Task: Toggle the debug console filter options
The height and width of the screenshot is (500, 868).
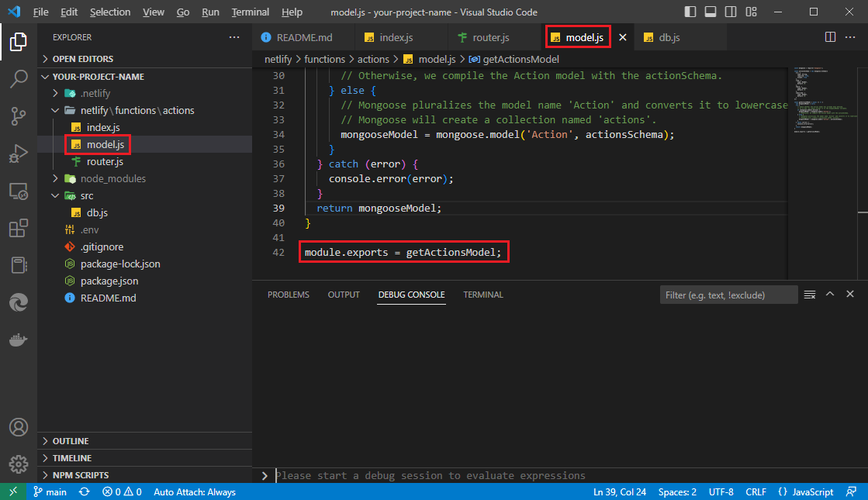Action: [809, 294]
